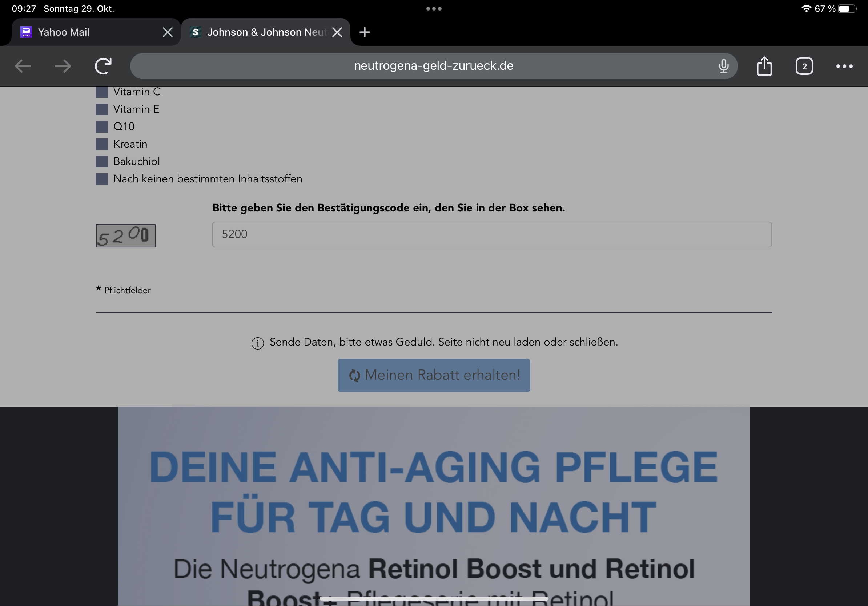The image size is (868, 606).
Task: Open the browser three-dot menu
Action: pyautogui.click(x=844, y=66)
